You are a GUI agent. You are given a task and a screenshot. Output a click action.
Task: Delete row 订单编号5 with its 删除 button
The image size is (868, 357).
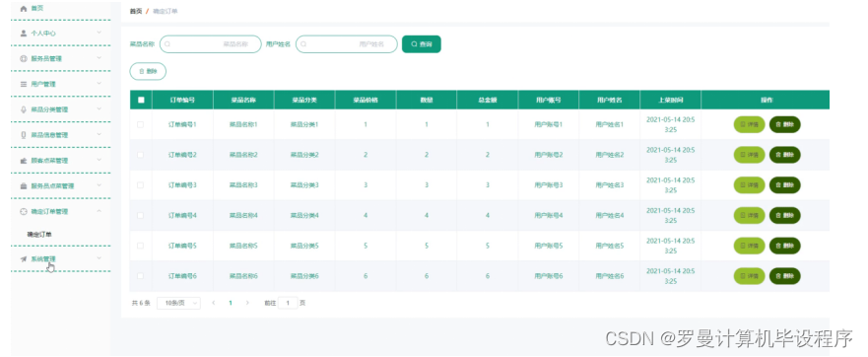coord(784,246)
